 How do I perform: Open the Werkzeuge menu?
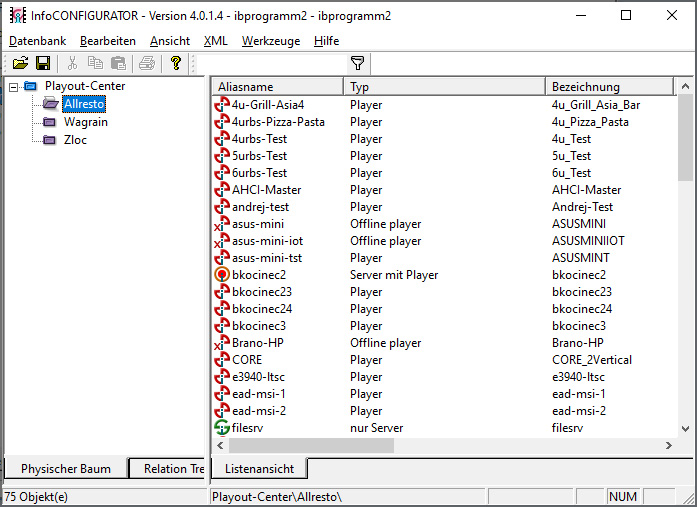[271, 41]
